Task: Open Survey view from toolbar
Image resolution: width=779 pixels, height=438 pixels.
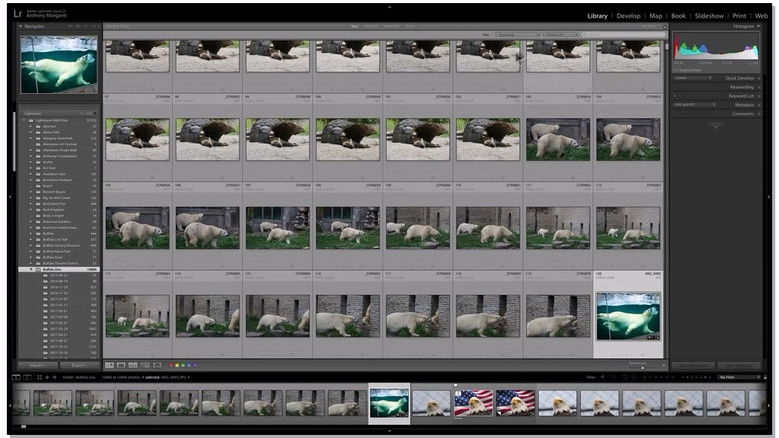Action: pyautogui.click(x=143, y=365)
